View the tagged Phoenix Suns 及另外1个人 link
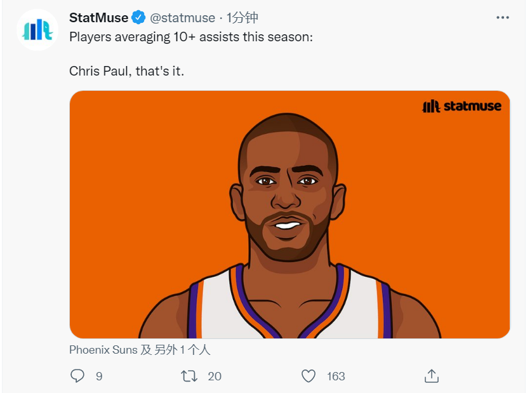This screenshot has width=532, height=393. pos(140,350)
